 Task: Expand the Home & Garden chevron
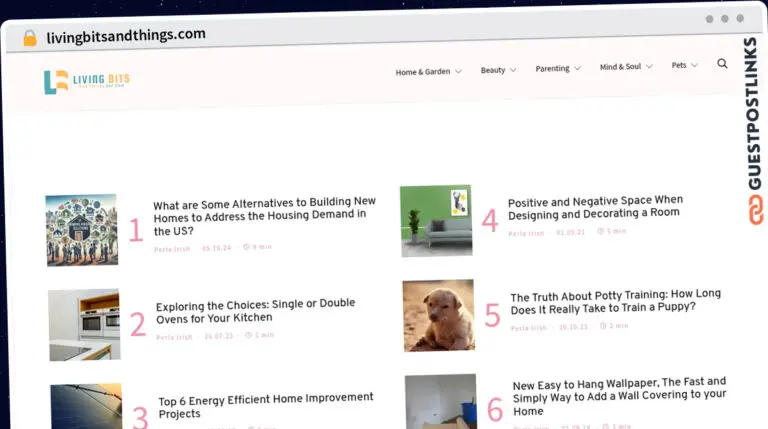point(458,71)
